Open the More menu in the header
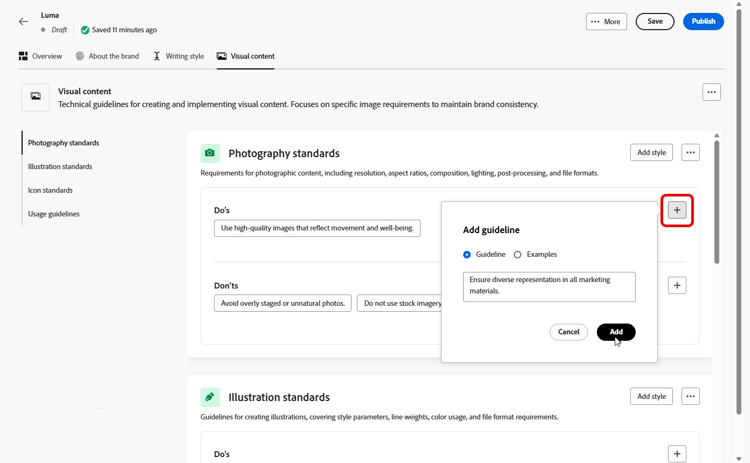Viewport: 750px width, 463px height. tap(606, 21)
